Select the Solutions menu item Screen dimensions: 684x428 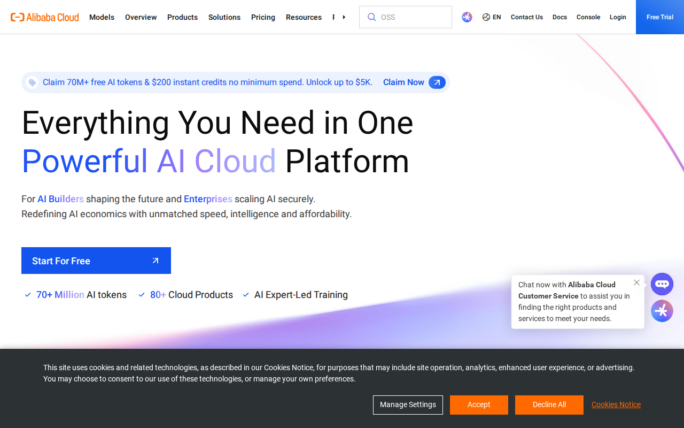(224, 17)
